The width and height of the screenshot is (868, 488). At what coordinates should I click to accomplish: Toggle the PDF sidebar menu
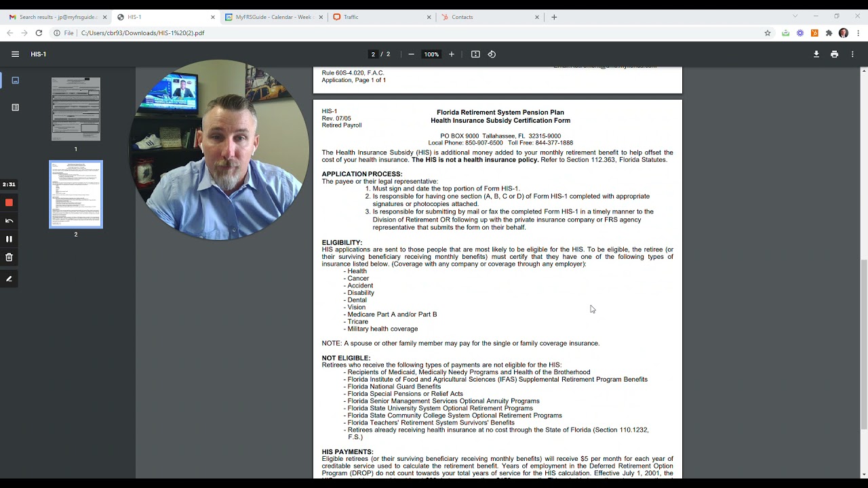pos(15,54)
